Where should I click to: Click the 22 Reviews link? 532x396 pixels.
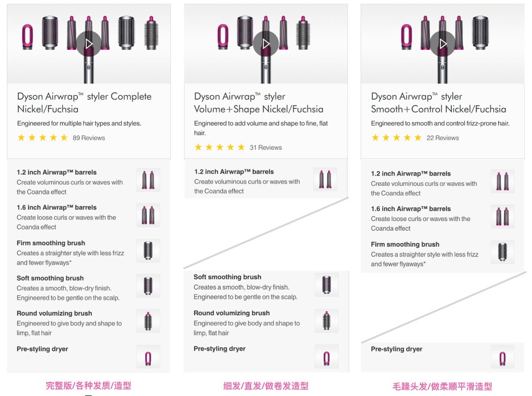pos(442,138)
